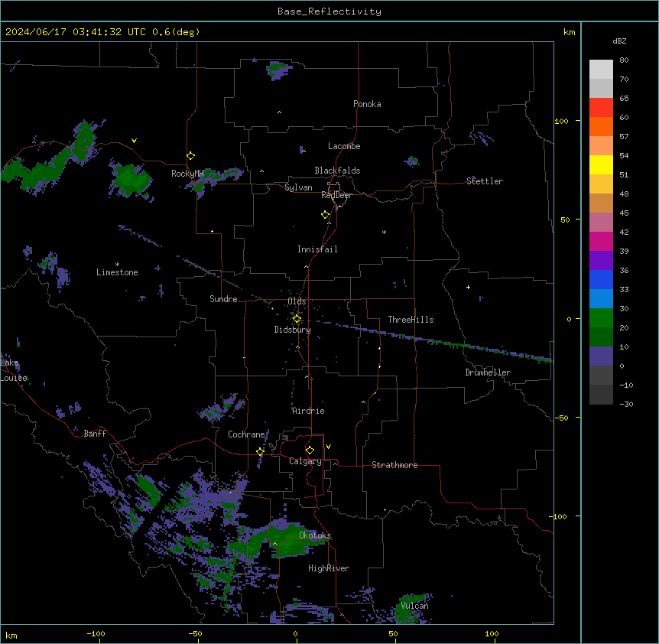Screen dimensions: 659x644
Task: Click the white asterisk east of Innisfail
Action: pos(384,232)
